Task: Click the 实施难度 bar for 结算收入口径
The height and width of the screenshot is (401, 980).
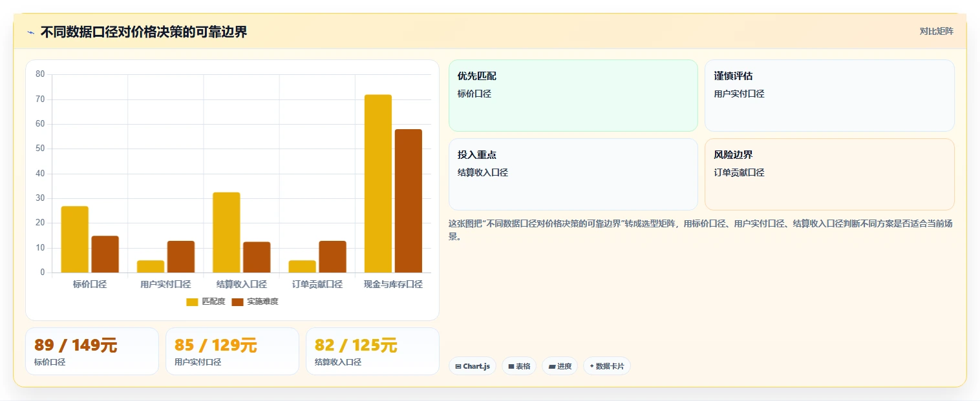Action: click(257, 257)
